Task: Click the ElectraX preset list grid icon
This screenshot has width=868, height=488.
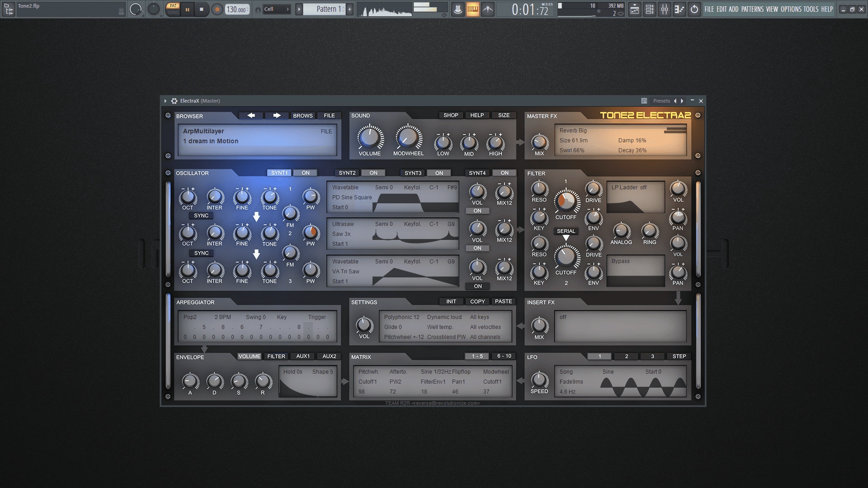Action: (644, 101)
